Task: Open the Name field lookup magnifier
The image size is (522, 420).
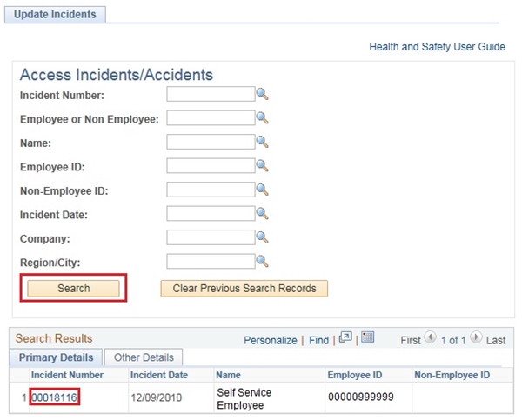Action: (262, 142)
